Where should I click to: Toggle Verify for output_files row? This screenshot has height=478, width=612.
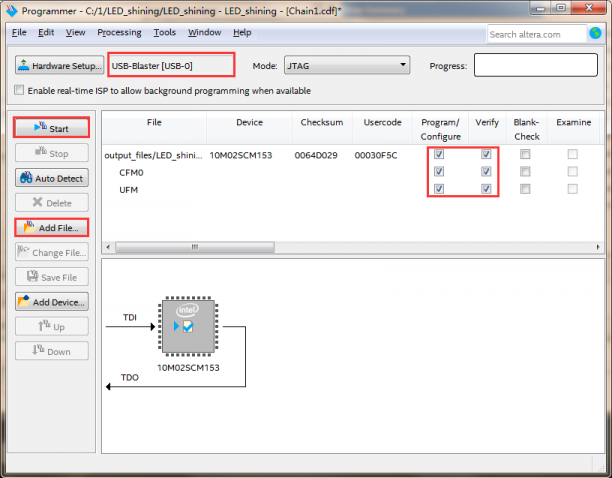[486, 154]
